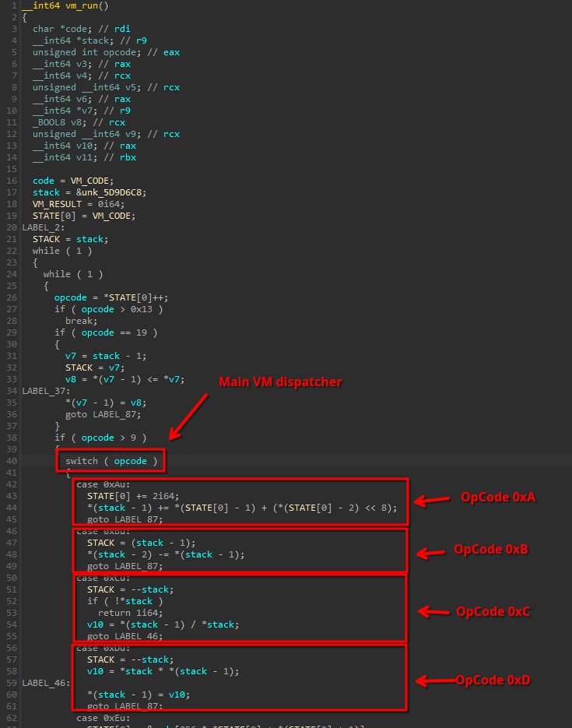The image size is (572, 728).
Task: Click the "switch ( opcode )" statement
Action: tap(111, 461)
